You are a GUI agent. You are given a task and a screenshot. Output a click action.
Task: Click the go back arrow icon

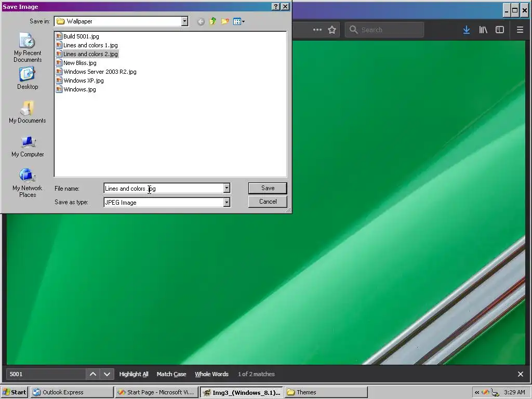pos(201,22)
